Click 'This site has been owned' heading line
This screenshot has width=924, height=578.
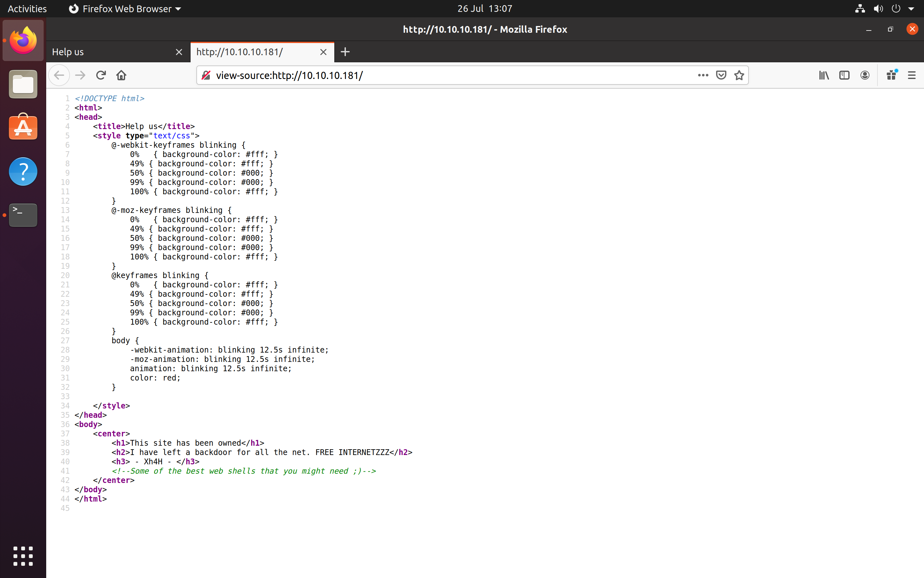[x=188, y=443]
